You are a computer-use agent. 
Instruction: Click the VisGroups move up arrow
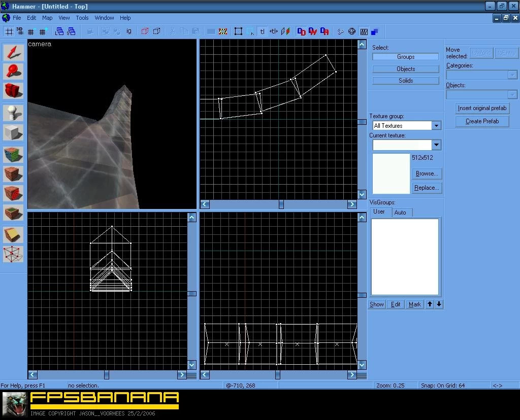430,304
